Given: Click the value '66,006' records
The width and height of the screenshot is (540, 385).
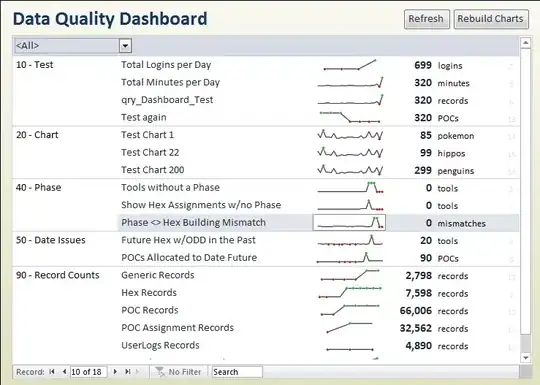Looking at the screenshot, I should pos(416,311).
